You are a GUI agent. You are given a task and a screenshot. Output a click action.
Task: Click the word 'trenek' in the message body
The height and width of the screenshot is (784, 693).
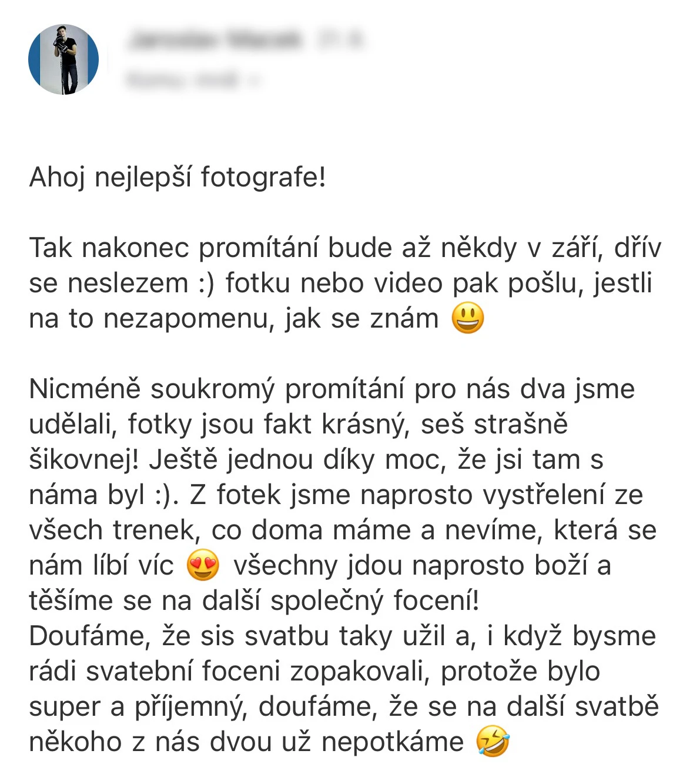(155, 530)
